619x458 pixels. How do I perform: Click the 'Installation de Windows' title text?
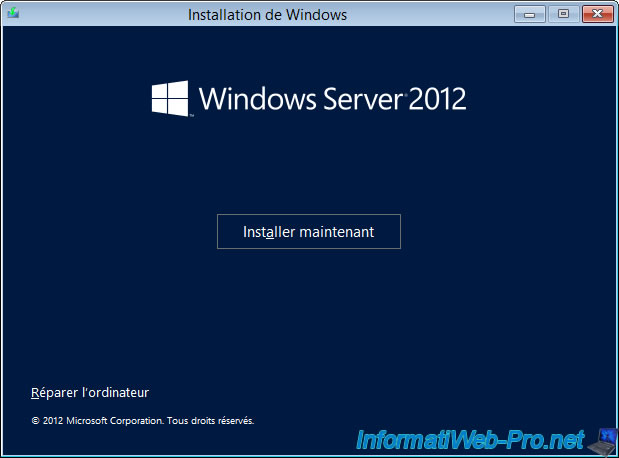[x=267, y=15]
